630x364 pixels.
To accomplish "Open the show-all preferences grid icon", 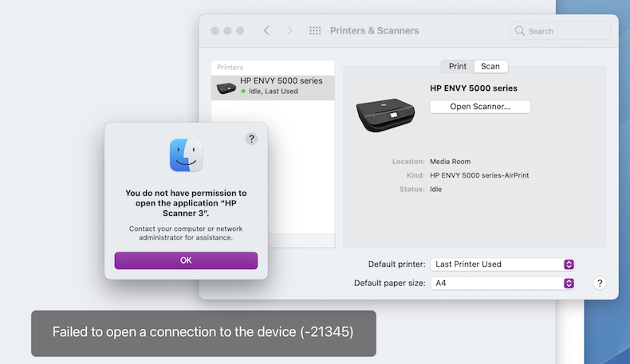I will tap(315, 30).
